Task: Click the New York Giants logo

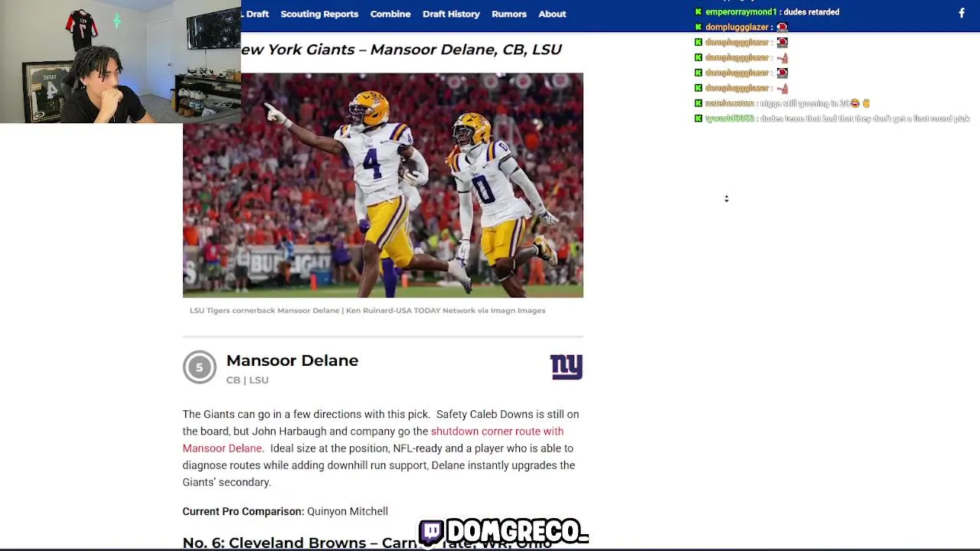Action: 567,367
